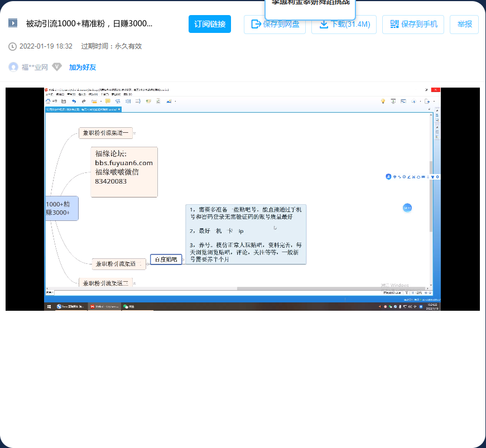The height and width of the screenshot is (448, 486).
Task: Expand the 兼职粉引流渠道三 node toggle
Action: 134,283
